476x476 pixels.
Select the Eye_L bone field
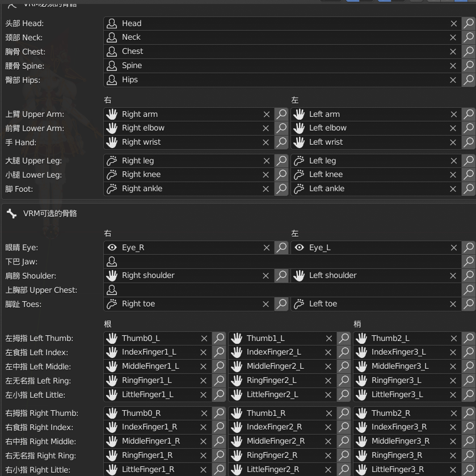pos(376,248)
